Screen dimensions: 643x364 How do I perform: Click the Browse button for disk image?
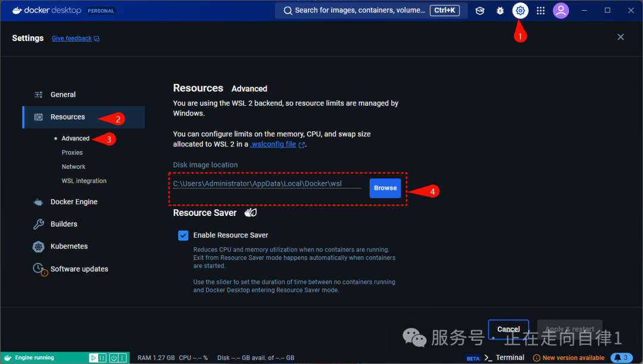point(385,188)
